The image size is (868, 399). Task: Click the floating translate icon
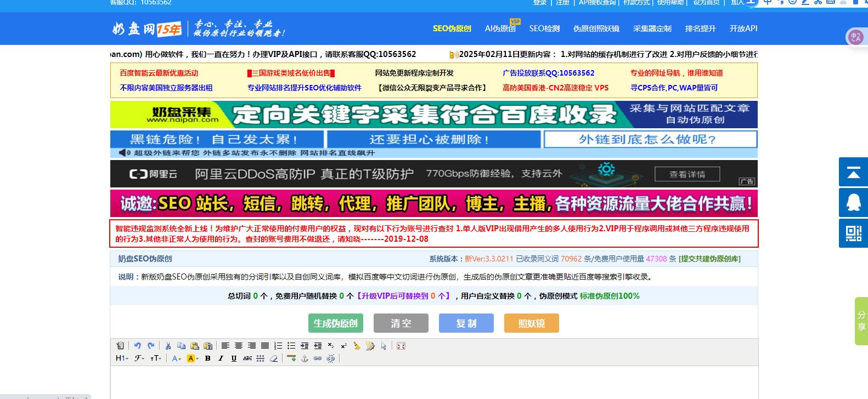click(x=855, y=37)
